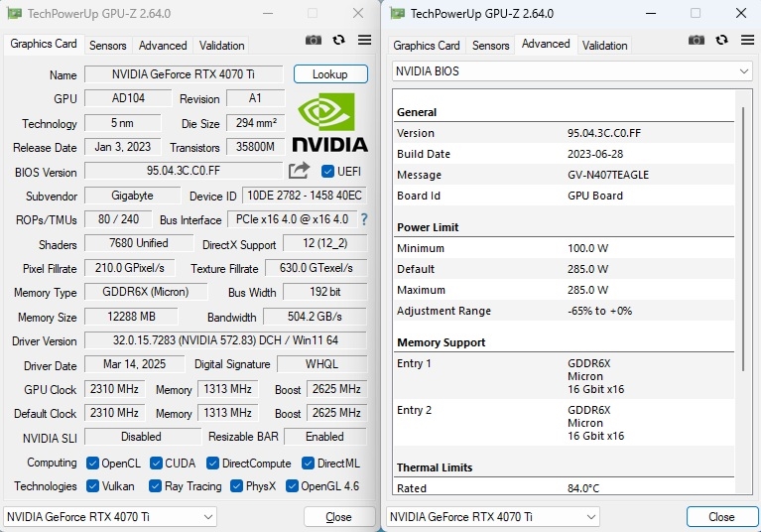The image size is (761, 532).
Task: Toggle the DirectML checkbox
Action: (x=308, y=464)
